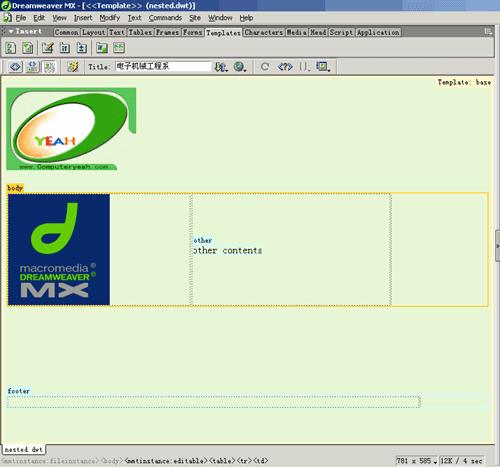Switch to Code and Design view
This screenshot has height=467, width=500.
[x=33, y=67]
